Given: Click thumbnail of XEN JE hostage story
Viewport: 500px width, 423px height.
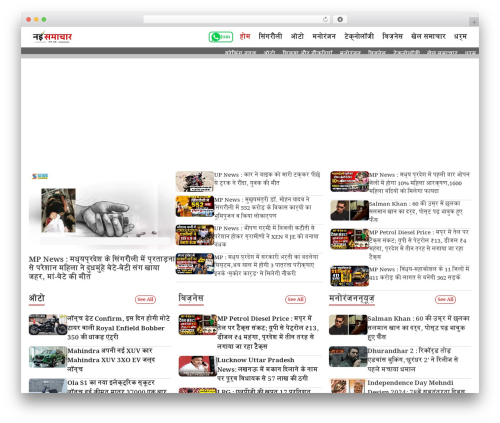Looking at the screenshot, I should [x=195, y=235].
